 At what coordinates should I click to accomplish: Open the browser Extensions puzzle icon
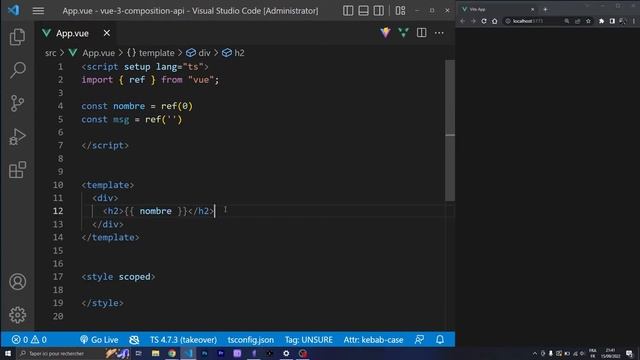(x=601, y=21)
